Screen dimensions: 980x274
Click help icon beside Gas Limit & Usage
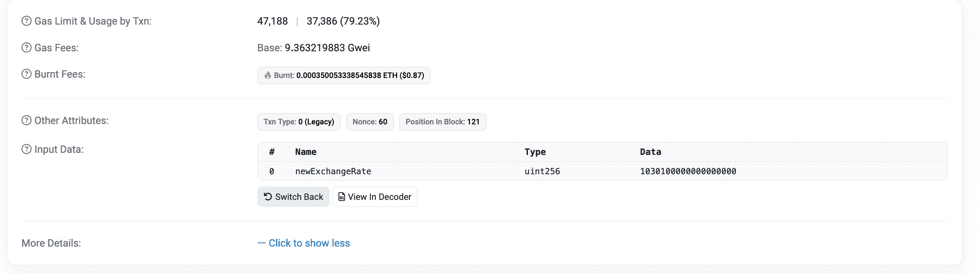(x=26, y=21)
